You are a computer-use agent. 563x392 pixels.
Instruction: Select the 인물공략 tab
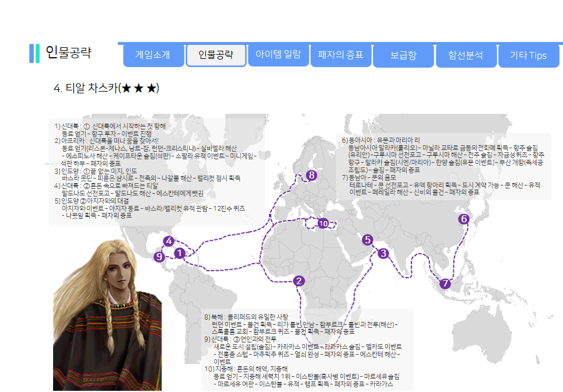coord(216,55)
